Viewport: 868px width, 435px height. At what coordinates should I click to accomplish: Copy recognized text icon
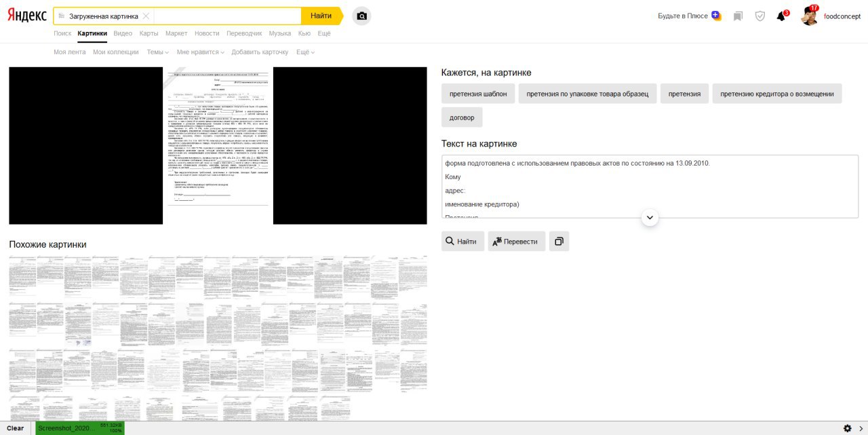click(559, 241)
